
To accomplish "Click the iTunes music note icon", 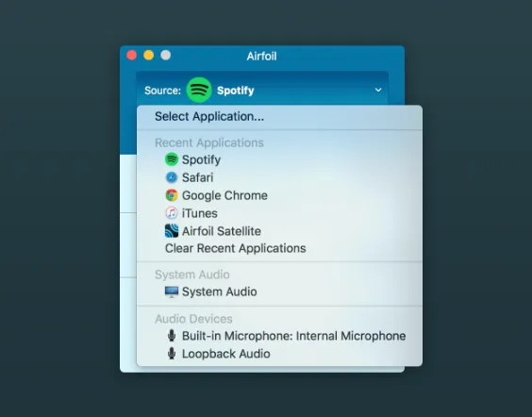I will click(x=172, y=213).
